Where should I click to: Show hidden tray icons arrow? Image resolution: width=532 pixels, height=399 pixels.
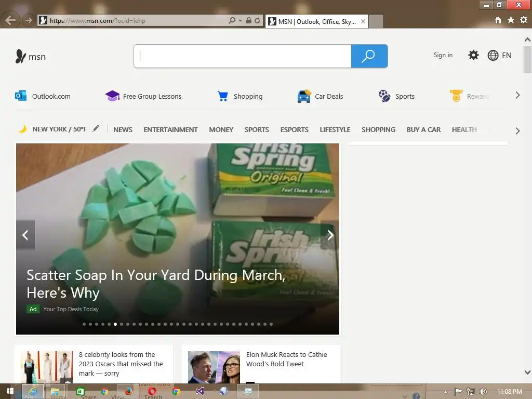pyautogui.click(x=445, y=392)
